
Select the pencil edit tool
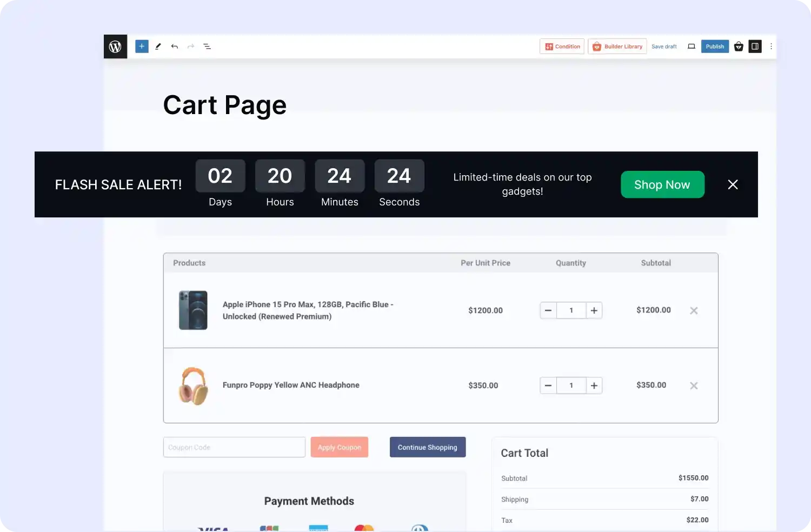158,46
